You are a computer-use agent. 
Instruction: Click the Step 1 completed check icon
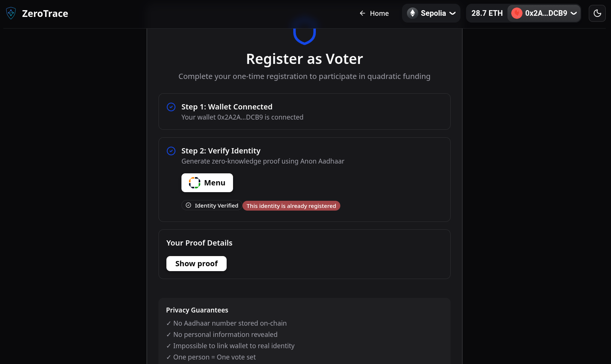click(171, 107)
